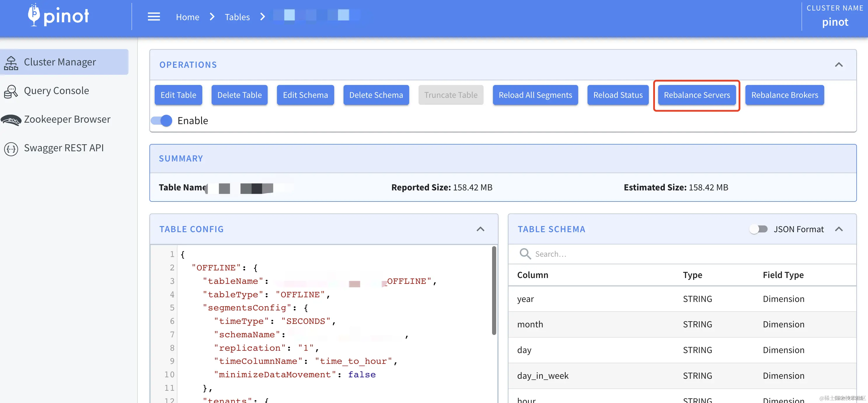This screenshot has height=403, width=868.
Task: Turn on the JSON Format toggle
Action: pyautogui.click(x=758, y=229)
